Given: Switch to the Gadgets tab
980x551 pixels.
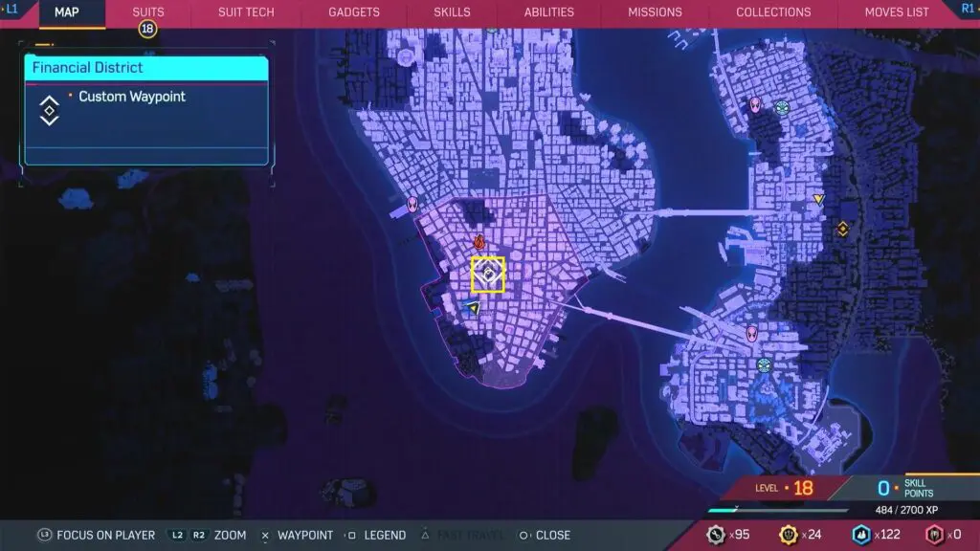Looking at the screenshot, I should pyautogui.click(x=353, y=12).
